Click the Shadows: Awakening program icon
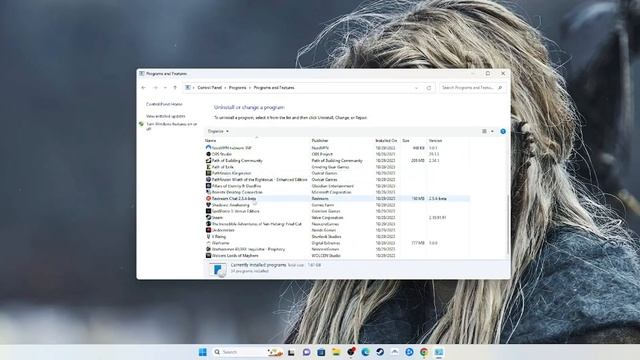The height and width of the screenshot is (360, 640). [x=208, y=205]
